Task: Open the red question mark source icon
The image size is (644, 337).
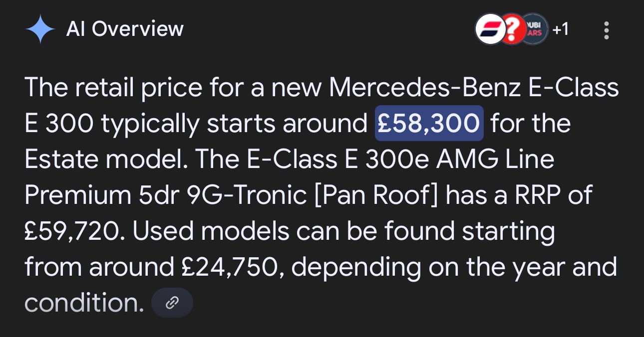Action: click(x=511, y=30)
